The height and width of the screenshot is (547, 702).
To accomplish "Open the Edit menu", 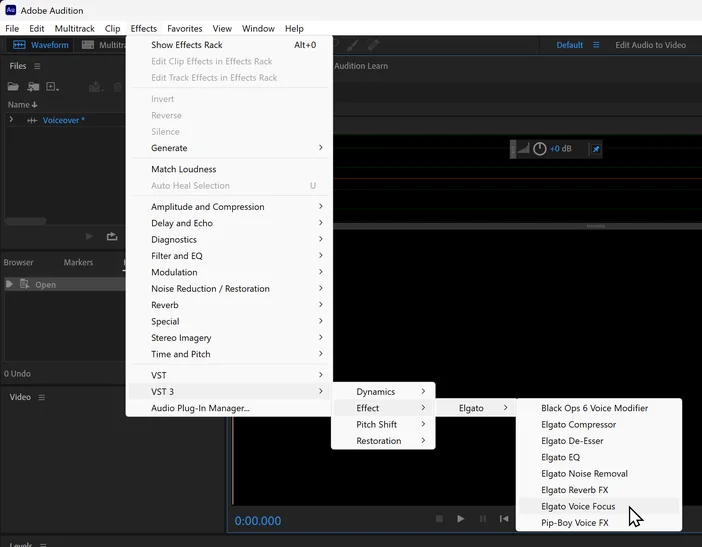I will pyautogui.click(x=37, y=29).
